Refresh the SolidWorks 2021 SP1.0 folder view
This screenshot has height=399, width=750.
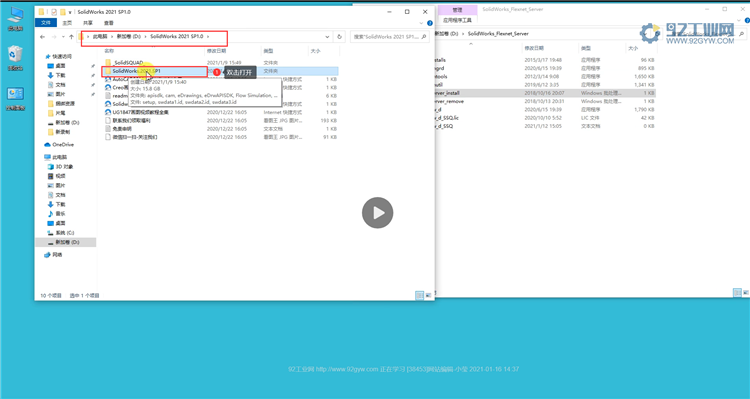[x=339, y=36]
